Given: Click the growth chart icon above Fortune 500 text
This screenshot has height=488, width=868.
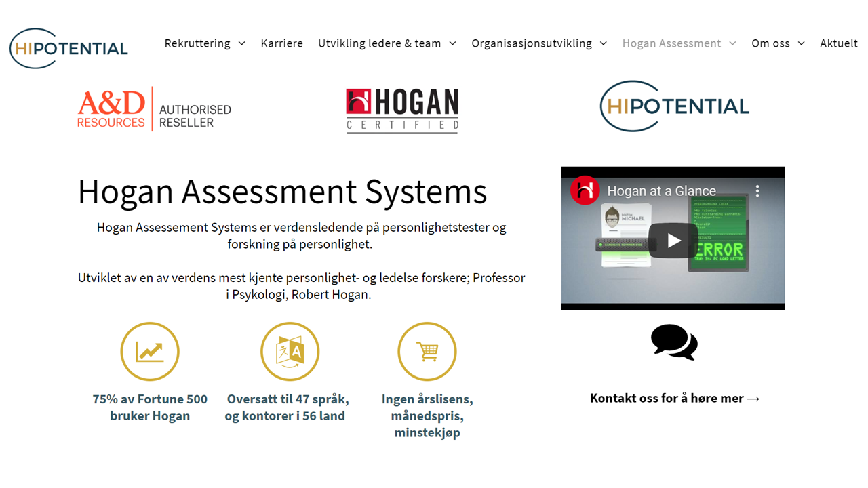Looking at the screenshot, I should (x=149, y=351).
